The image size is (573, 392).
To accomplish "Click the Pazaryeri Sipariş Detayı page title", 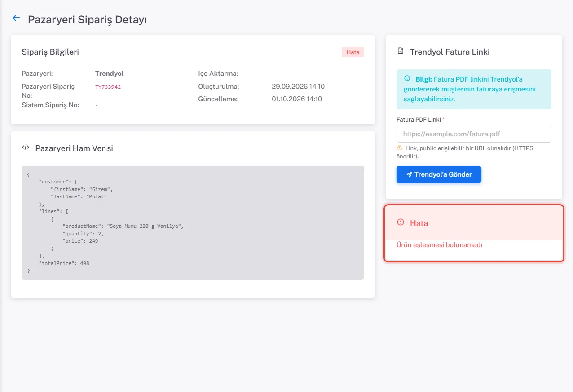I will [88, 20].
